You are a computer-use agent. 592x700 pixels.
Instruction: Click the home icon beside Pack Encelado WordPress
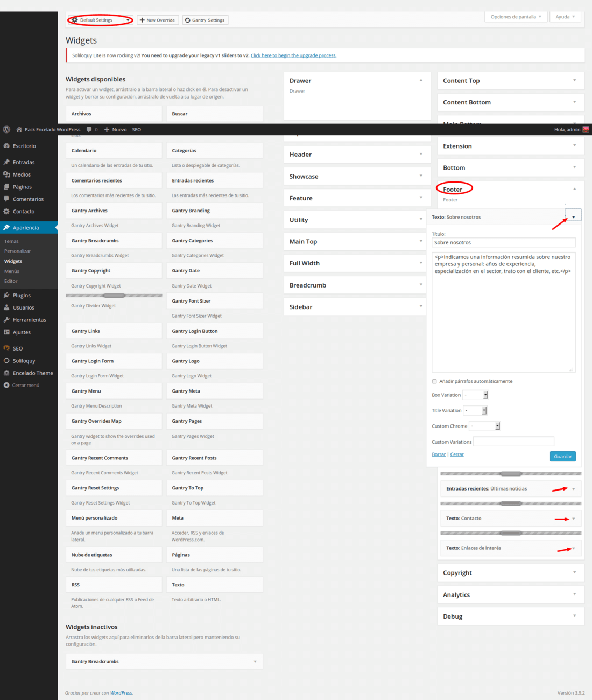point(19,129)
